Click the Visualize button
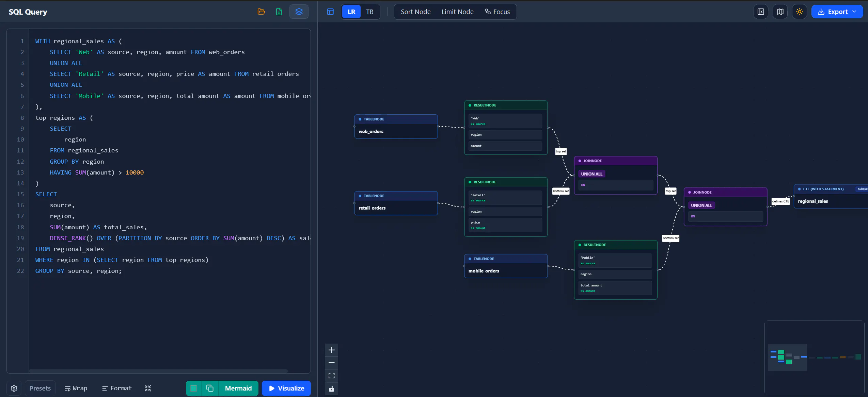This screenshot has width=868, height=397. pyautogui.click(x=286, y=388)
